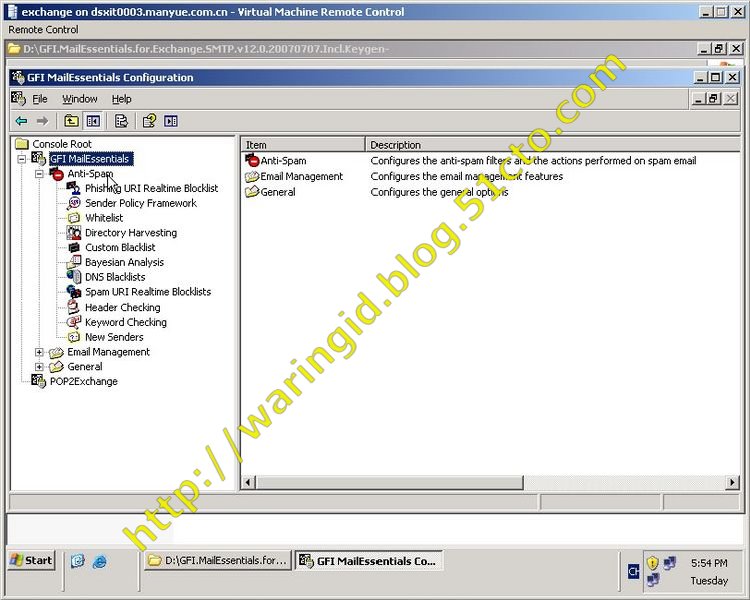Expand the Email Management tree node
The width and height of the screenshot is (750, 600).
40,352
